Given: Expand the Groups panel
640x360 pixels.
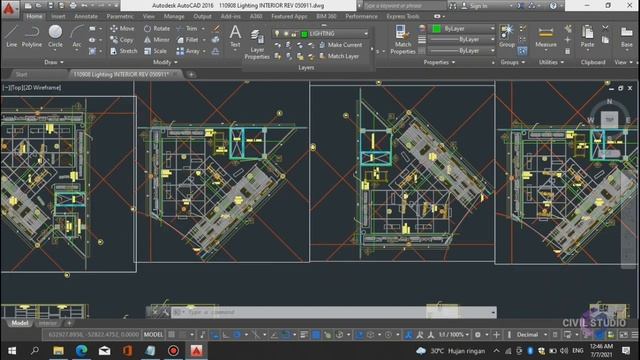Looking at the screenshot, I should (513, 62).
